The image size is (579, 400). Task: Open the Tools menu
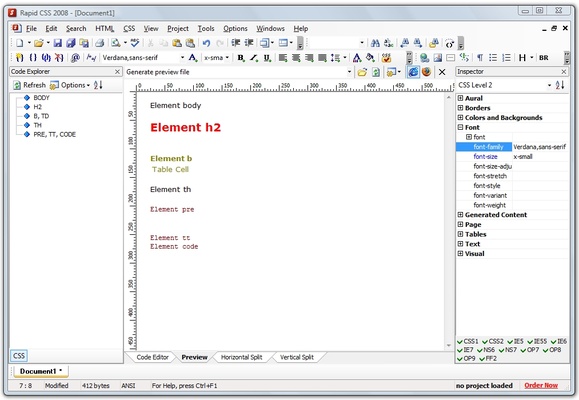click(206, 28)
